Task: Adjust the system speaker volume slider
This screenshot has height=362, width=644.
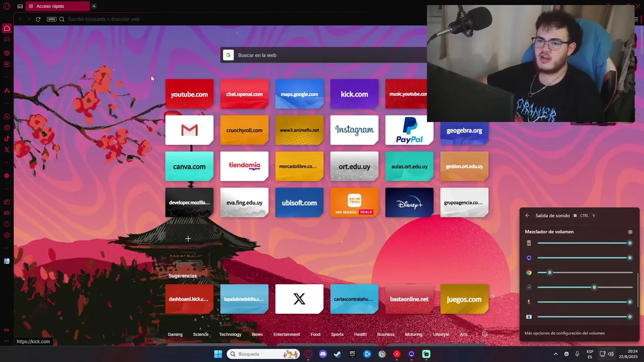Action: (585, 243)
